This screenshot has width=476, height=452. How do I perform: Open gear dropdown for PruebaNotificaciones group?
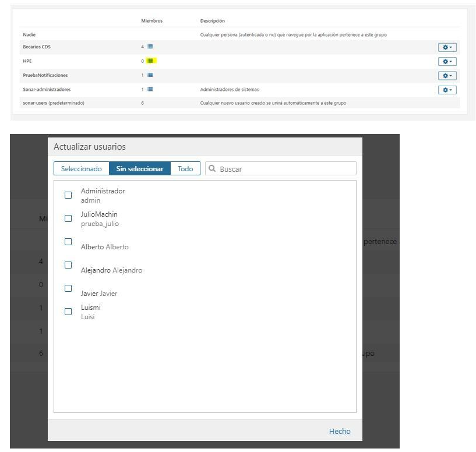click(x=447, y=76)
